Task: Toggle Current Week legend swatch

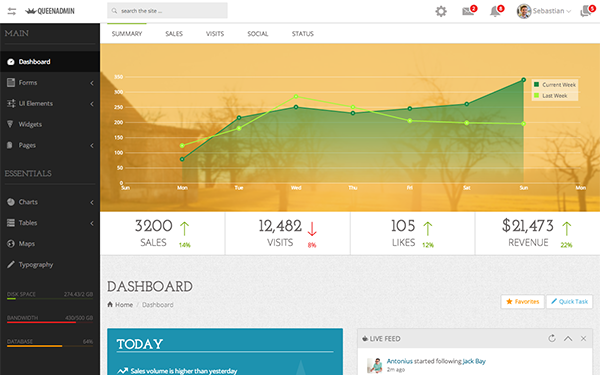Action: click(536, 84)
